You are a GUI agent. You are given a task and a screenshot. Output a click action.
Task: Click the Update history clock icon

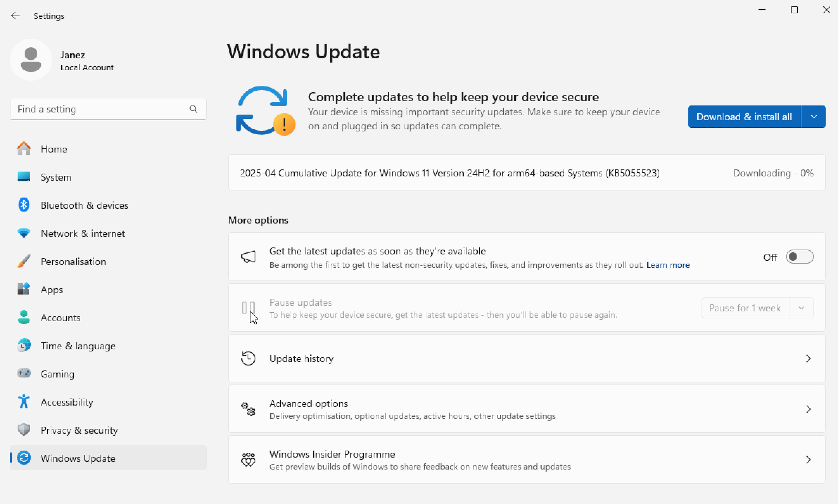click(x=248, y=358)
